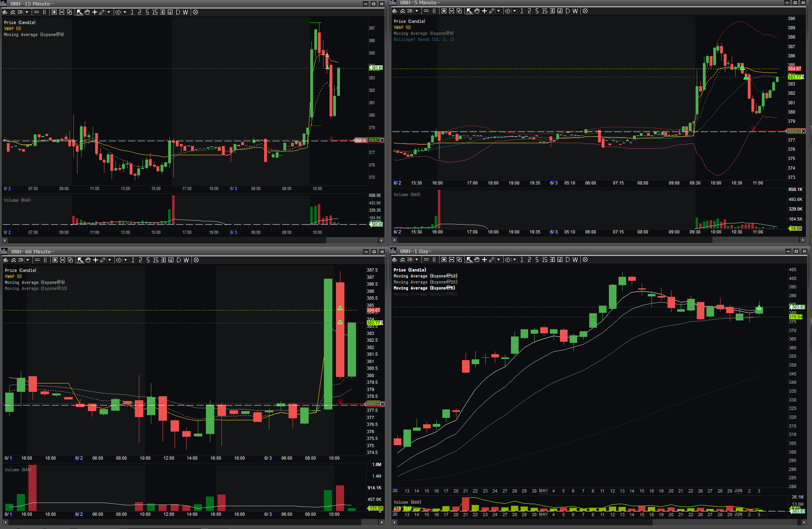Click horizontal scrollbar thumb of 5 Minute chart
Image resolution: width=812 pixels, height=529 pixels.
755,240
